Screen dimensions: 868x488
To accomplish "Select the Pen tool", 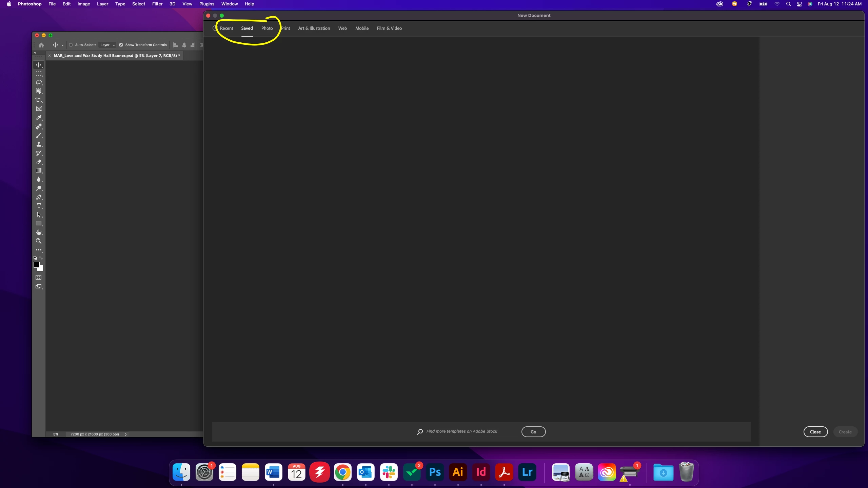I will pos(39,197).
